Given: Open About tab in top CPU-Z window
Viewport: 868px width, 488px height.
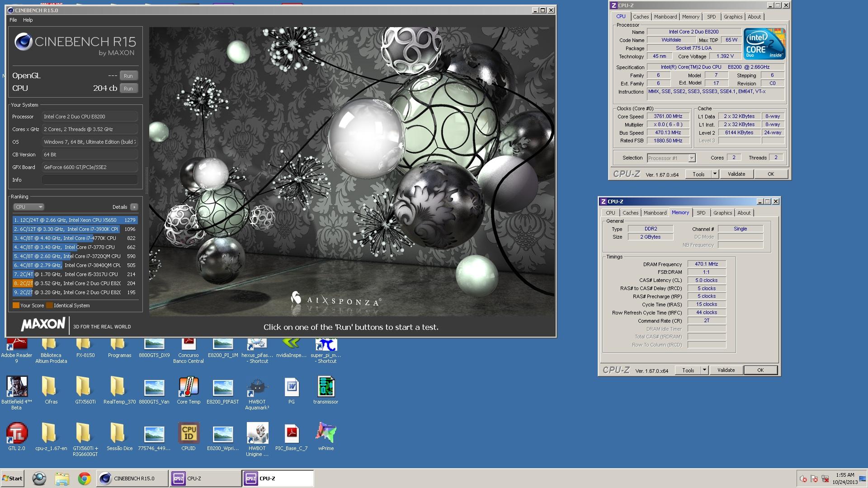Looking at the screenshot, I should tap(754, 17).
